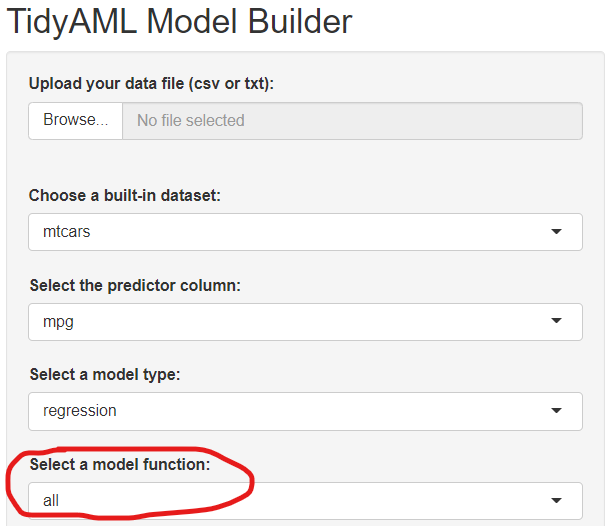This screenshot has width=612, height=526.
Task: Click the "Select the predictor column" label
Action: pyautogui.click(x=135, y=285)
